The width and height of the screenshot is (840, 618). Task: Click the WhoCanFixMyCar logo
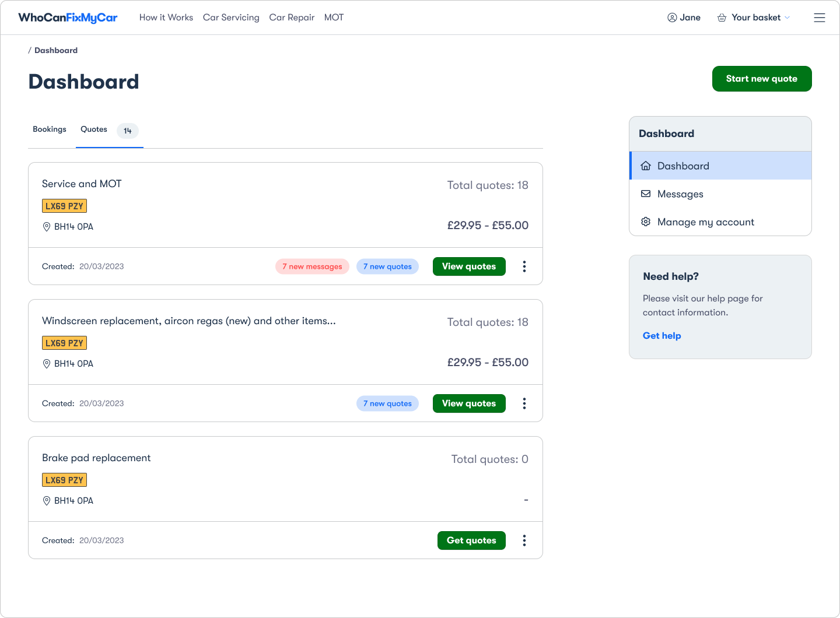[68, 17]
